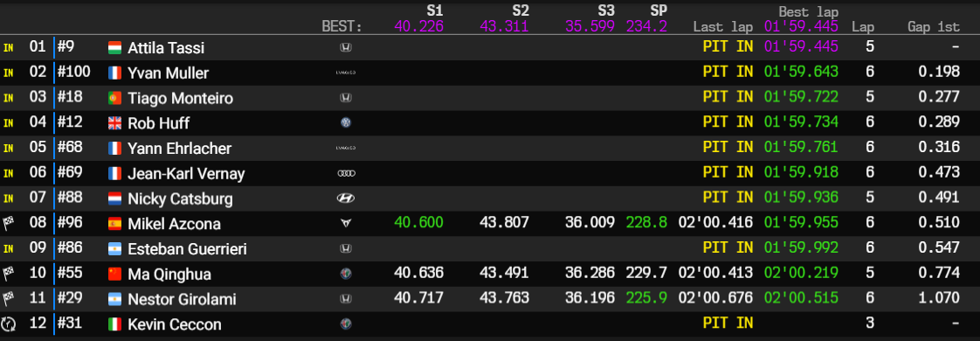
Task: Select driver name Rob Huff
Action: [x=158, y=123]
